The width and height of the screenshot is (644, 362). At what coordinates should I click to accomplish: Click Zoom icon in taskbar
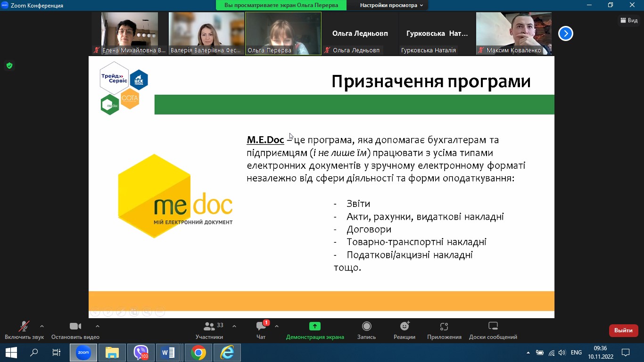click(x=83, y=352)
